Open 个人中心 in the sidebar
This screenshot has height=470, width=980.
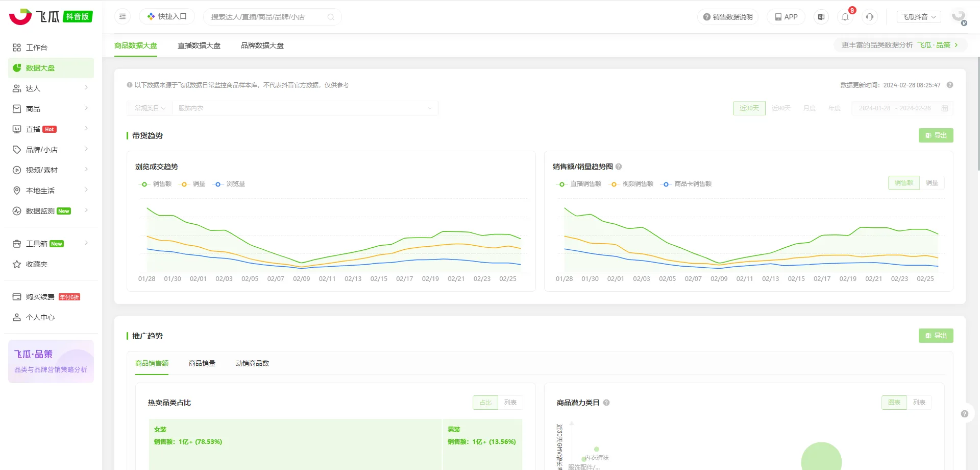point(51,317)
